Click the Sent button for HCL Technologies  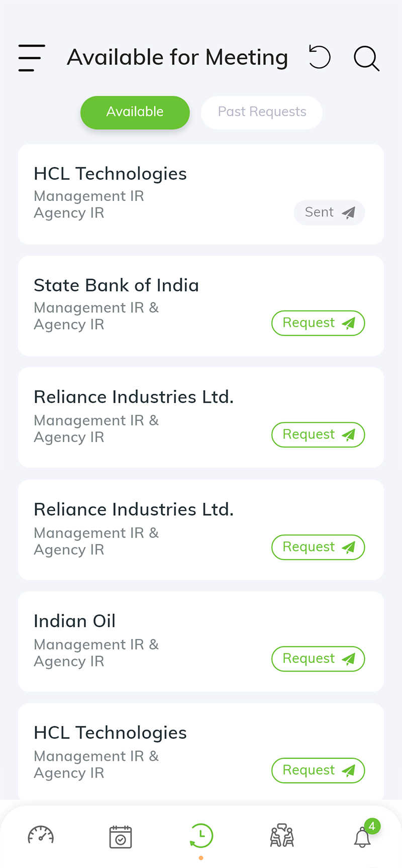coord(329,212)
